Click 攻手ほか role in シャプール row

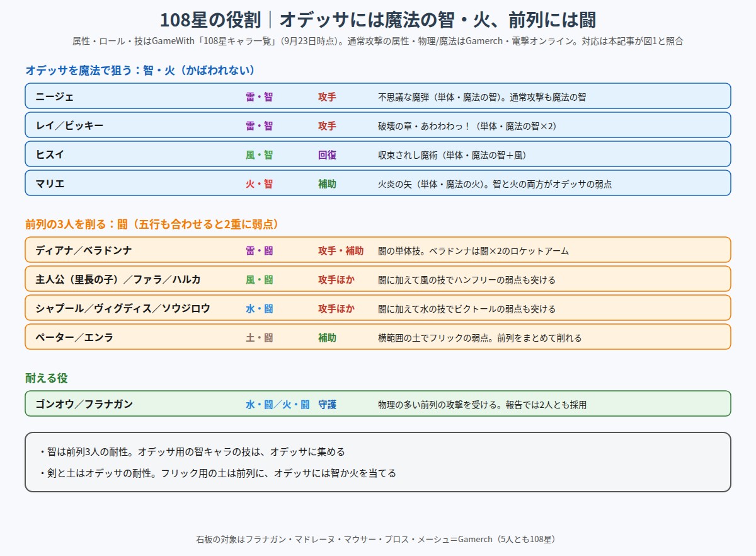click(x=336, y=309)
